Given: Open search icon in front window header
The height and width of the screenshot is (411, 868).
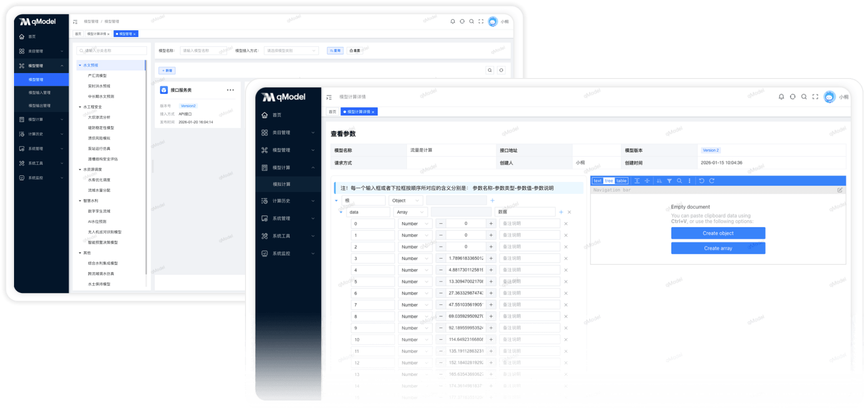Looking at the screenshot, I should [x=804, y=97].
